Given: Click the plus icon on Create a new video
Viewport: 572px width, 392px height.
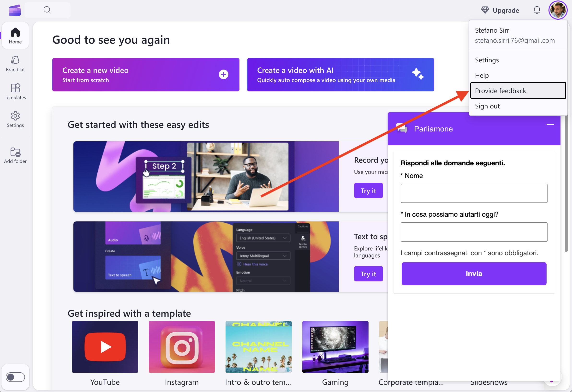Looking at the screenshot, I should [223, 74].
